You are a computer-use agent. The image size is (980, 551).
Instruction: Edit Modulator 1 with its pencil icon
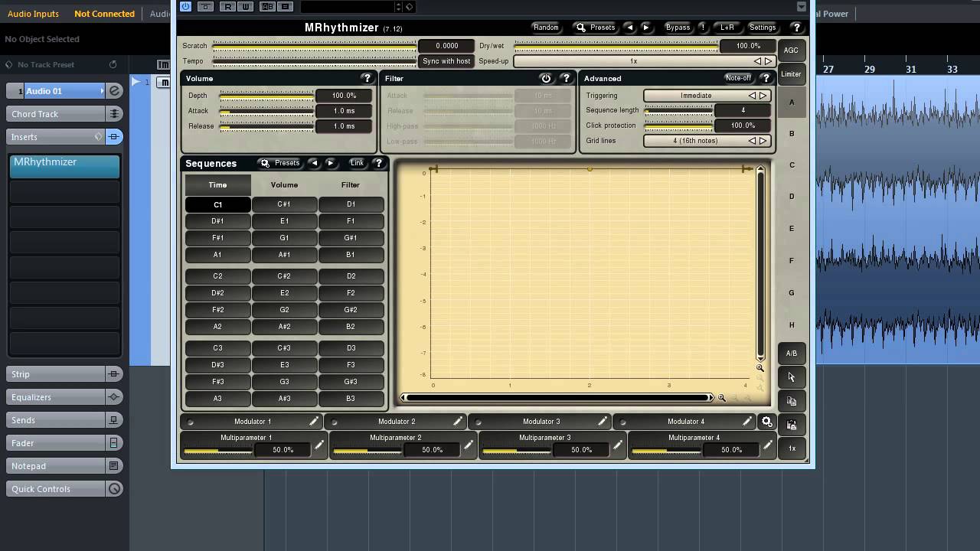pyautogui.click(x=314, y=422)
